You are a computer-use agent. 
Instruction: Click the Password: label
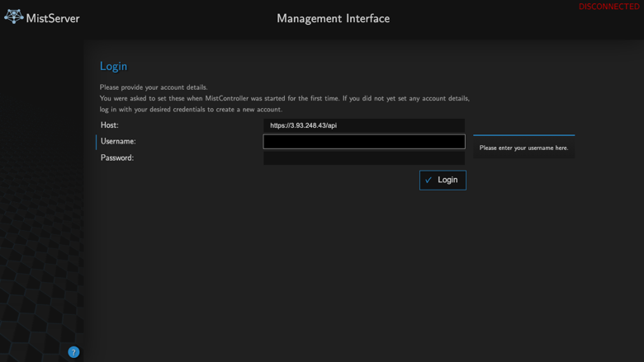(x=117, y=157)
